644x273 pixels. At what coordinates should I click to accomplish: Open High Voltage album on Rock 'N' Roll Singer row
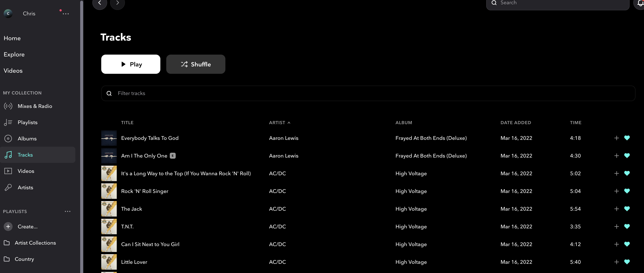[411, 191]
